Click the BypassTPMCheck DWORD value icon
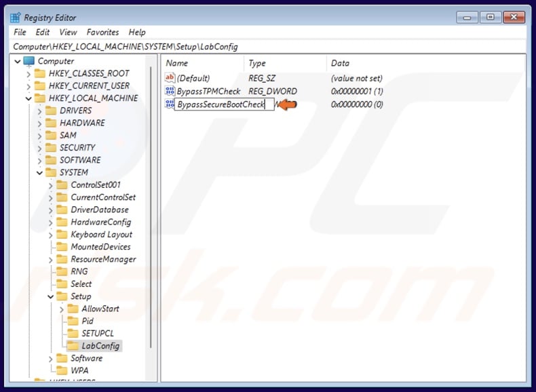This screenshot has height=392, width=536. [x=170, y=91]
